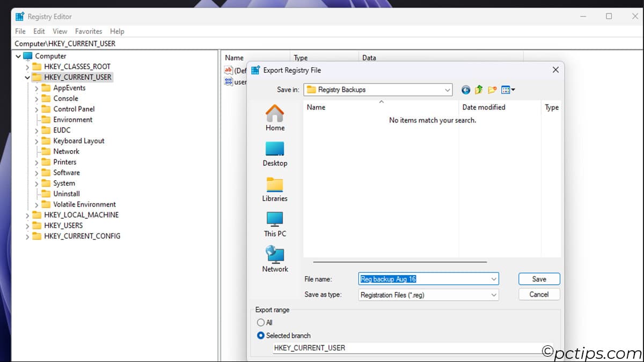
Task: Save the registry export file
Action: pyautogui.click(x=539, y=279)
